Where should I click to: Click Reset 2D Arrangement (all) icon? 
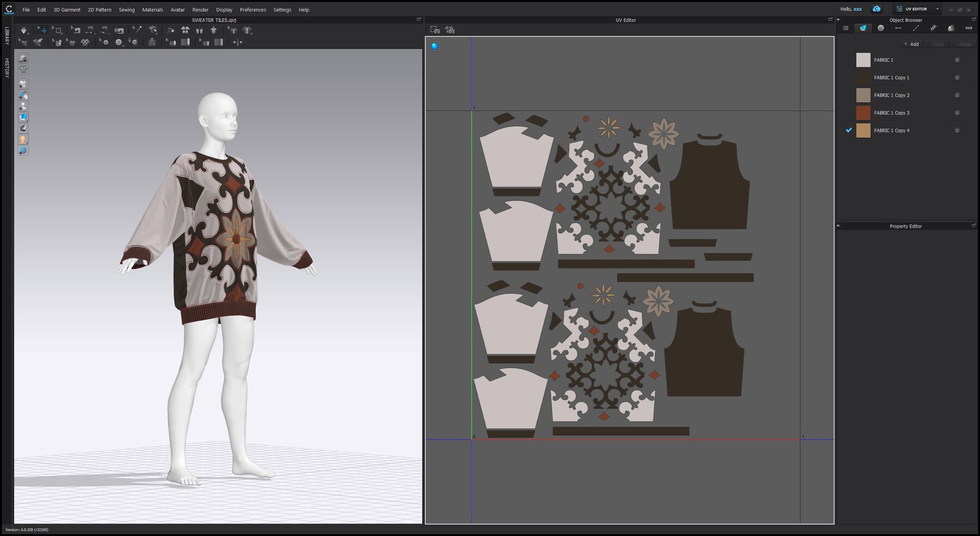pyautogui.click(x=185, y=31)
